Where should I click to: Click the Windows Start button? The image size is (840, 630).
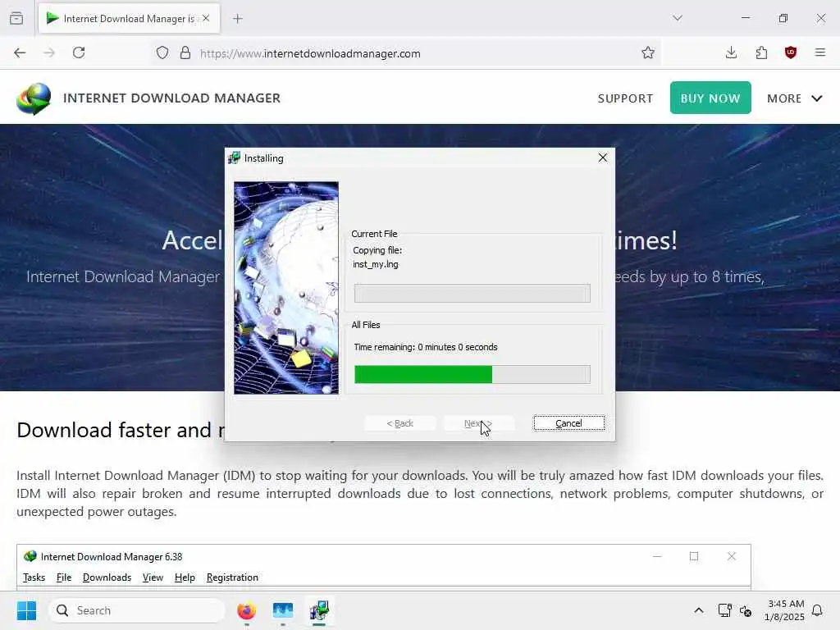pyautogui.click(x=26, y=610)
